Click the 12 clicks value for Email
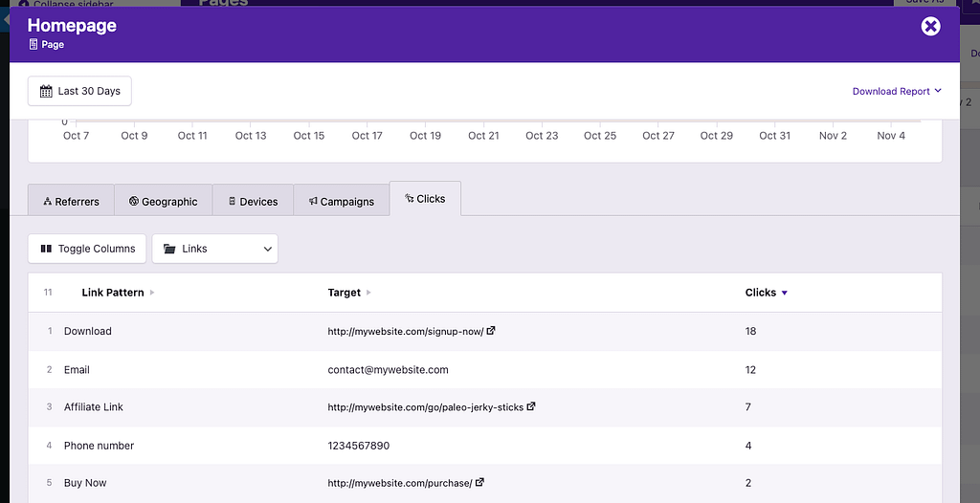The image size is (980, 503). click(x=750, y=370)
